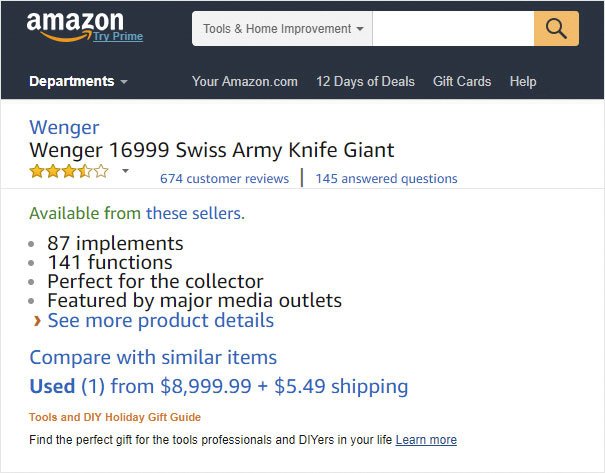
Task: View 145 answered questions
Action: tap(386, 179)
